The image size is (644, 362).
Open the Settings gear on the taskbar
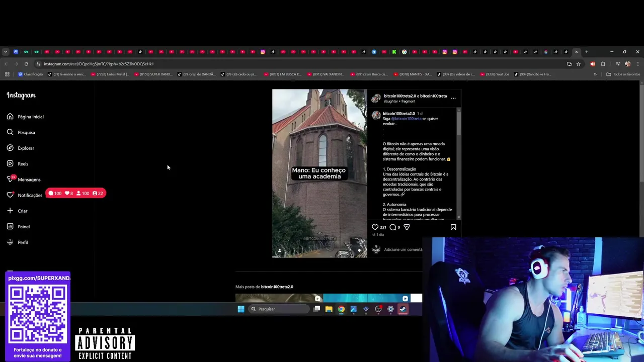click(390, 309)
